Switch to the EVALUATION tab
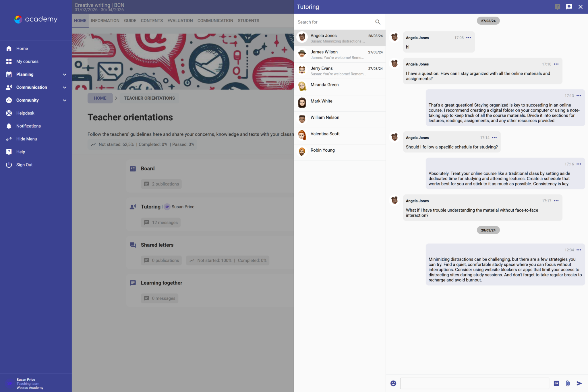Viewport: 588px width, 392px height. (x=180, y=21)
